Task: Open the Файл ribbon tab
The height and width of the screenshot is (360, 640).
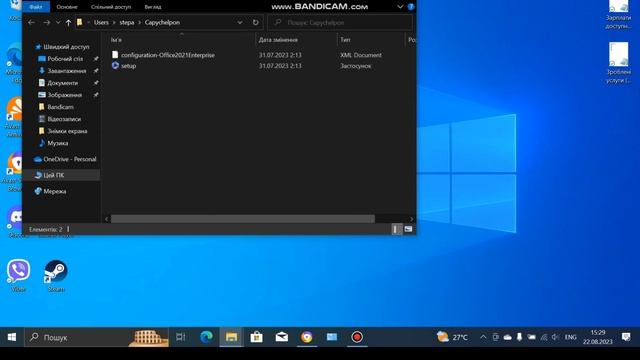Action: pyautogui.click(x=36, y=7)
